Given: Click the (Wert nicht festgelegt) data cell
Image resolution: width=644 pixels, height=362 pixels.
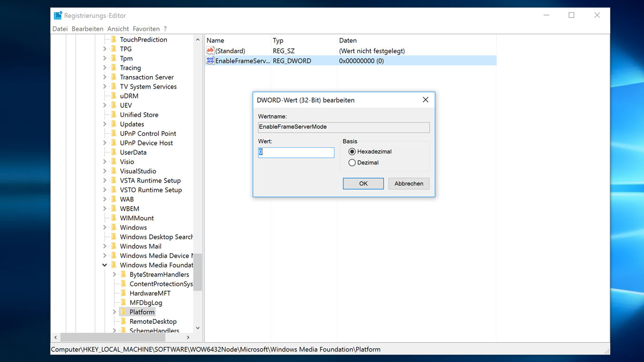Looking at the screenshot, I should pyautogui.click(x=372, y=51).
